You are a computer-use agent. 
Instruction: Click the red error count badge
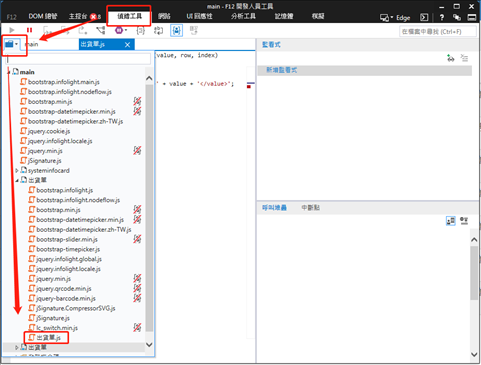point(93,17)
